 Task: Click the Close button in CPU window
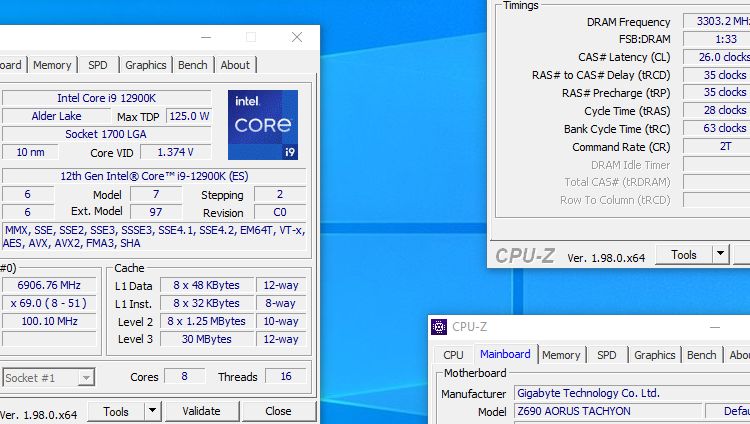click(278, 411)
